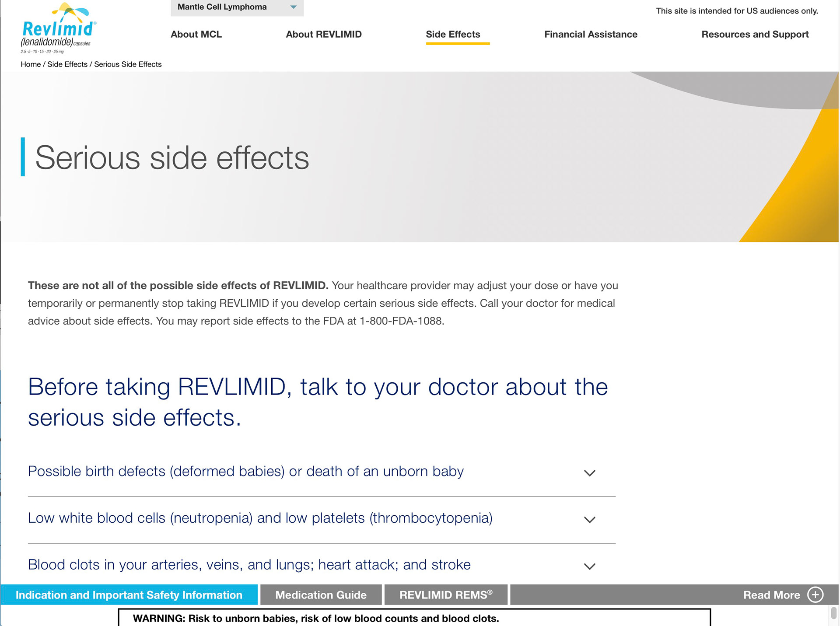This screenshot has height=626, width=840.
Task: Click the Serious side effects heading
Action: [172, 157]
